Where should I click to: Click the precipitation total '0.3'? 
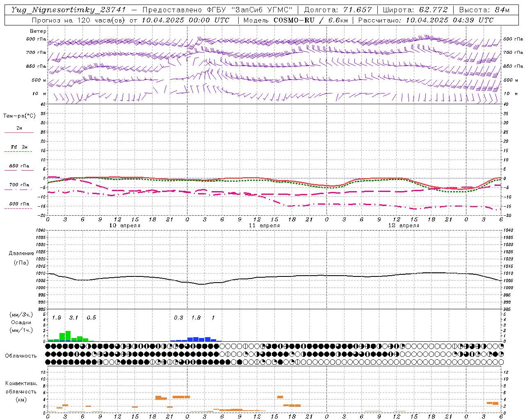(178, 318)
